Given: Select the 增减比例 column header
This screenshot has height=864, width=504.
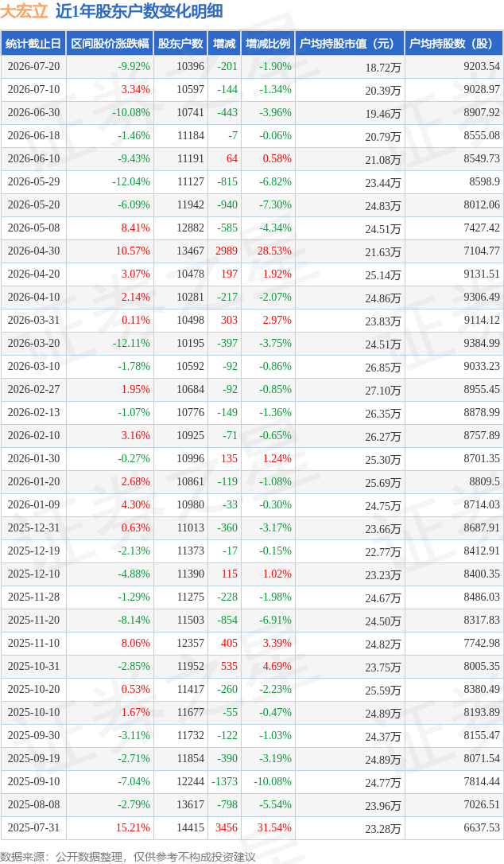Looking at the screenshot, I should (x=268, y=44).
